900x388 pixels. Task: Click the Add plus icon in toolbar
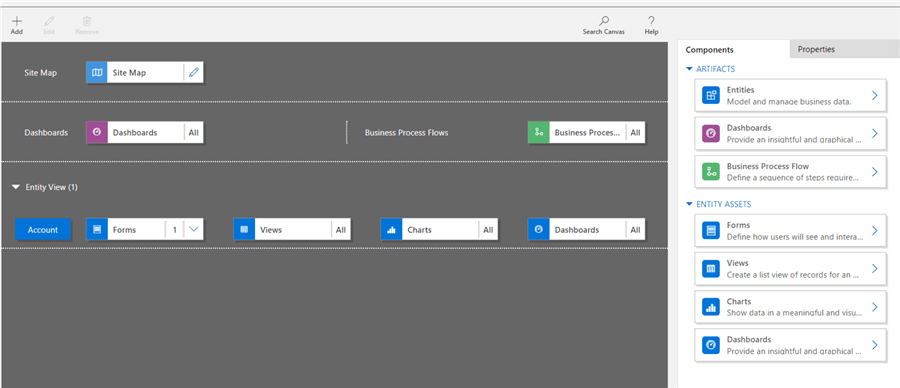tap(17, 21)
